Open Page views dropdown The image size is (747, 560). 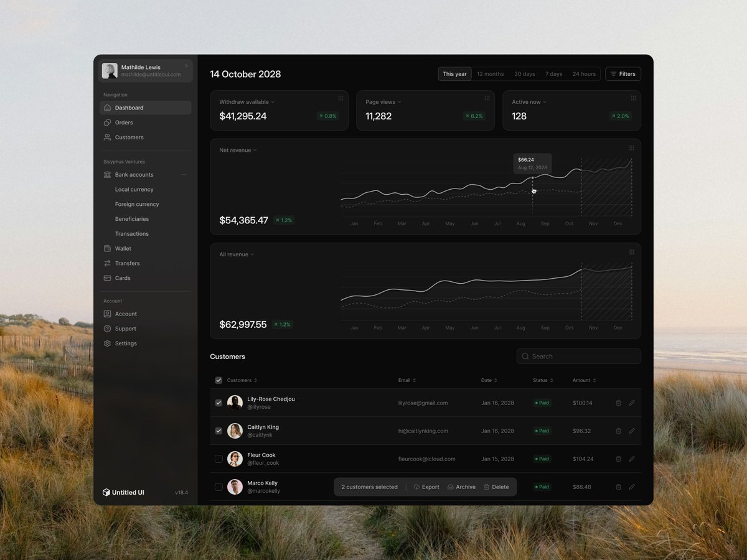point(383,102)
